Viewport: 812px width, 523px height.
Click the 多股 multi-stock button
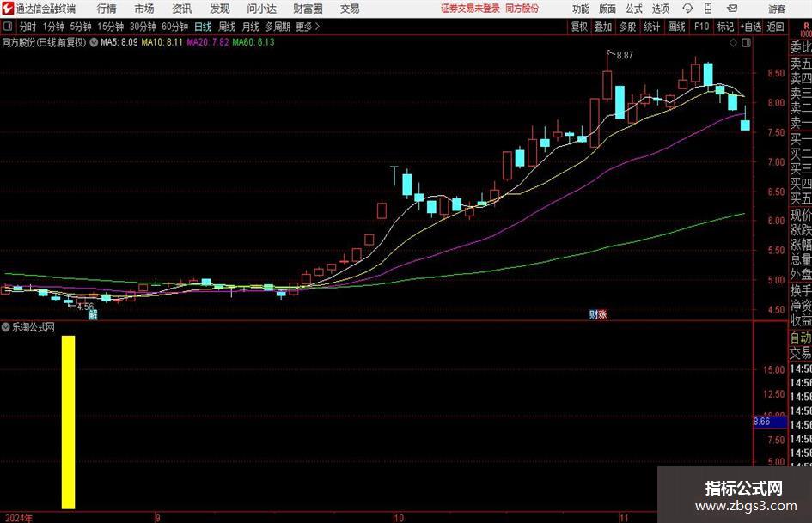pyautogui.click(x=627, y=27)
